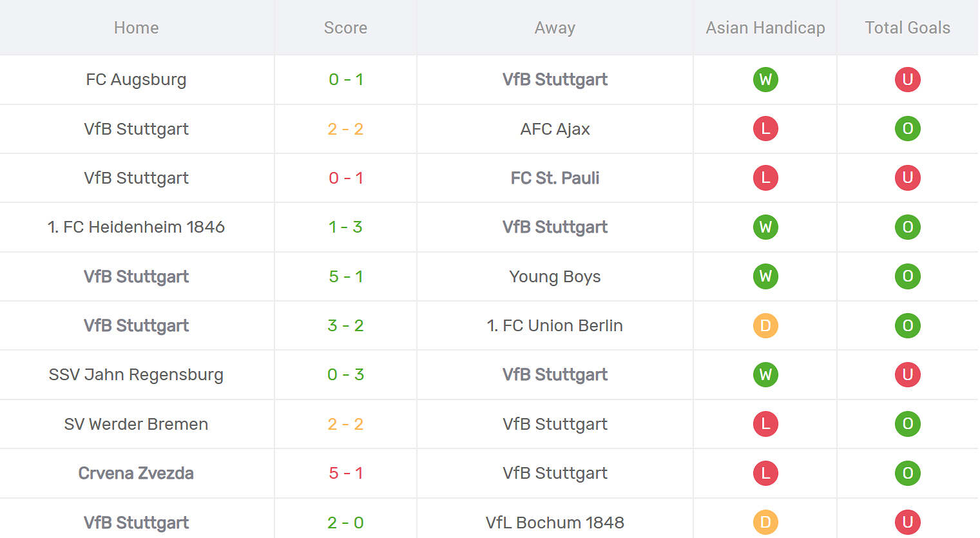Open the 1. FC Heidenheim 1846 team link

point(136,227)
